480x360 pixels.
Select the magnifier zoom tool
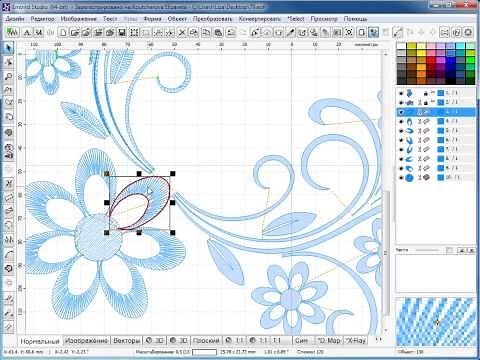pyautogui.click(x=9, y=77)
